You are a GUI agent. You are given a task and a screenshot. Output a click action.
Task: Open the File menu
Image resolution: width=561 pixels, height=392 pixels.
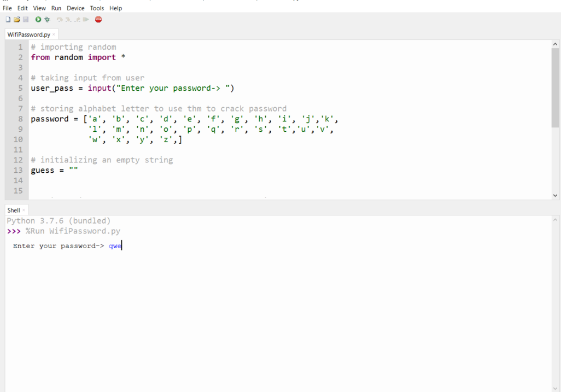pos(7,8)
